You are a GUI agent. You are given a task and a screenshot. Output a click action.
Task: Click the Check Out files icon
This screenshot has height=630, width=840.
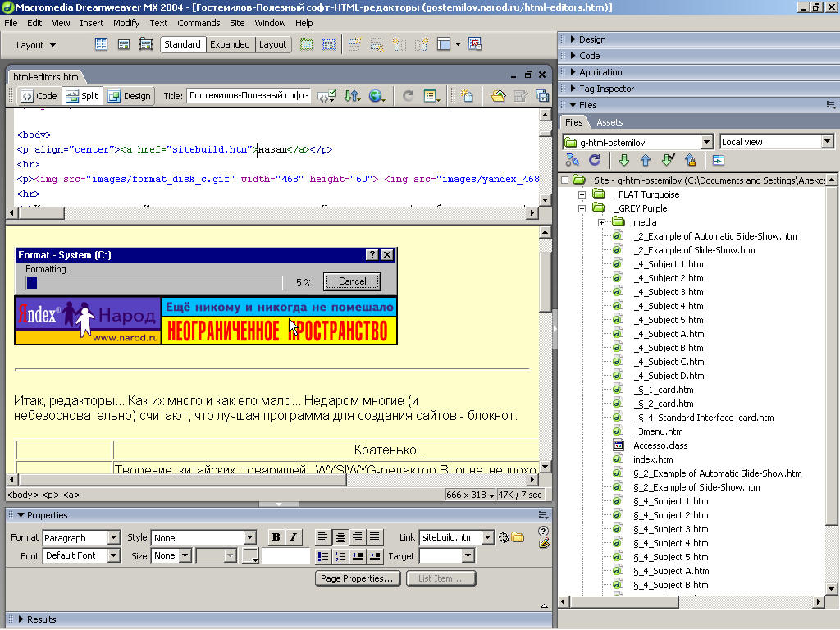[668, 160]
